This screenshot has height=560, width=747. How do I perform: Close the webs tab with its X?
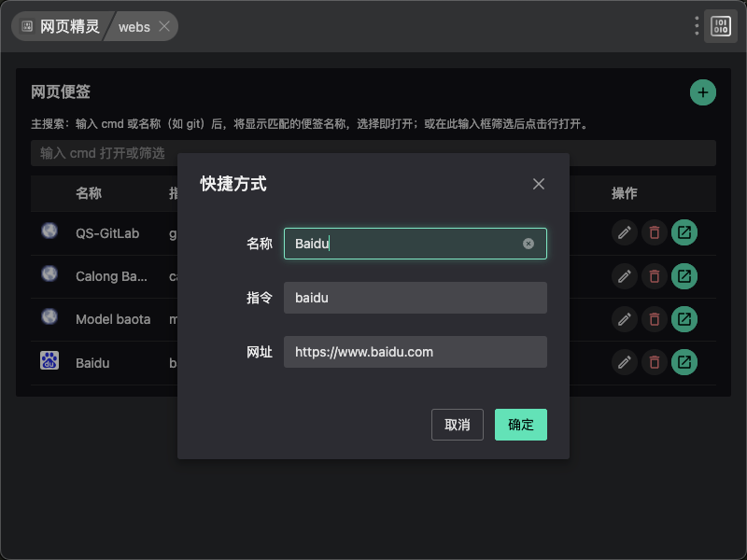[164, 26]
